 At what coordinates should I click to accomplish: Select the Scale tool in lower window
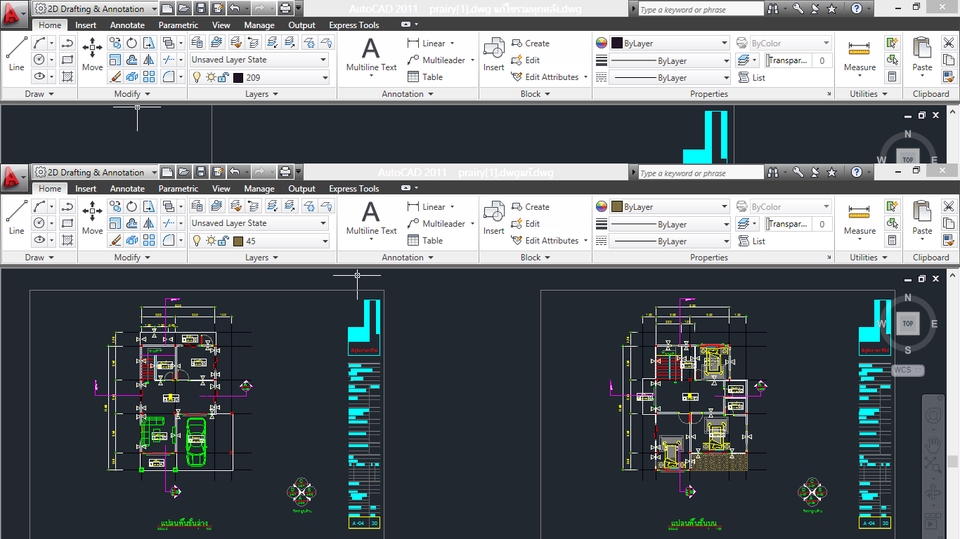(x=115, y=223)
